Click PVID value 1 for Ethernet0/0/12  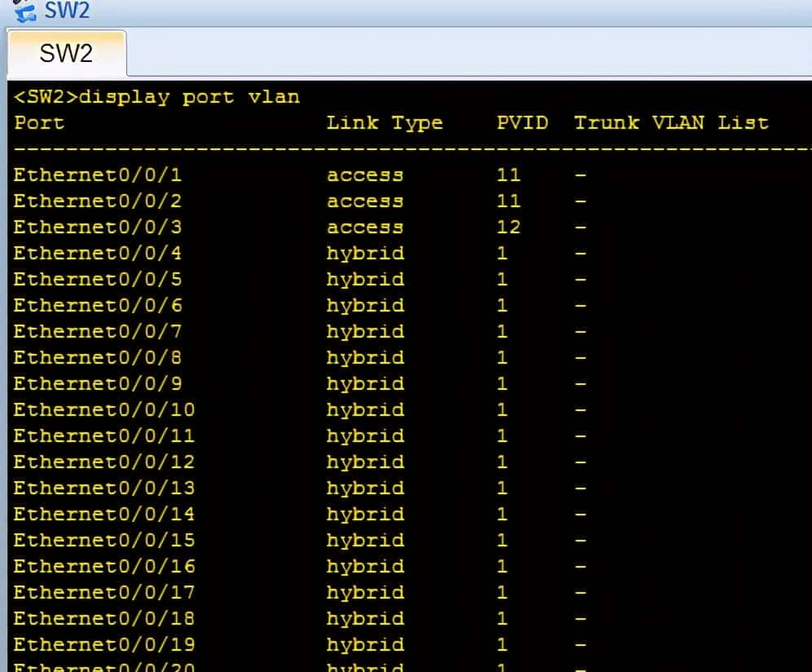(501, 462)
